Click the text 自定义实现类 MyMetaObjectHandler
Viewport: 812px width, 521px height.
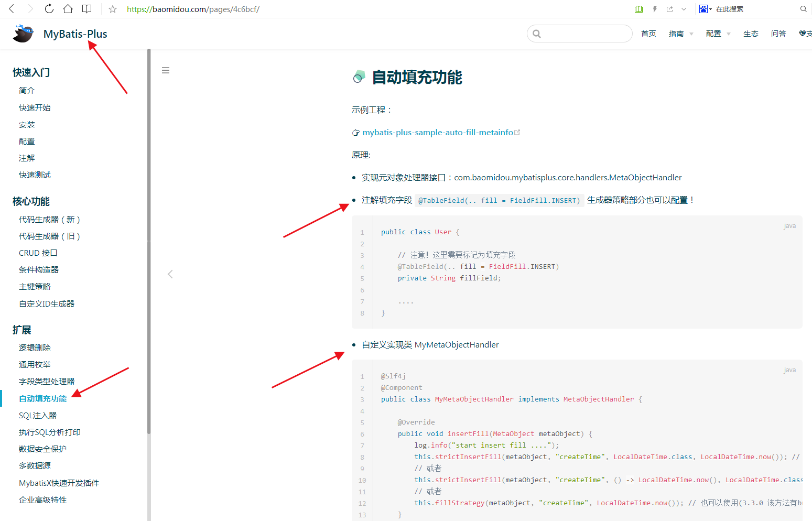click(430, 345)
